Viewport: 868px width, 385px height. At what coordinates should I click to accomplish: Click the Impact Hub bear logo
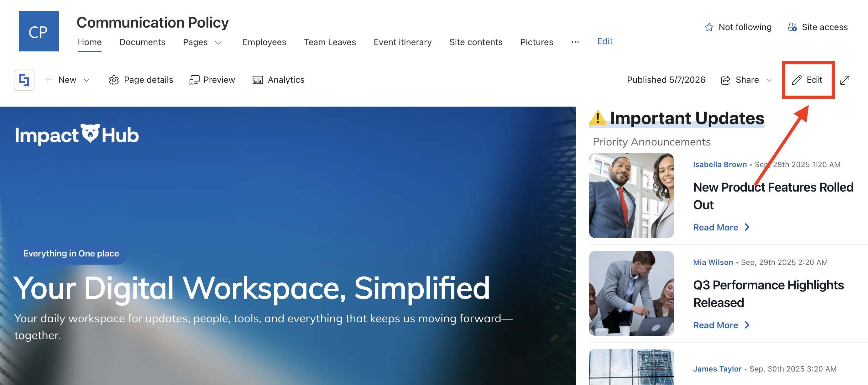[90, 134]
